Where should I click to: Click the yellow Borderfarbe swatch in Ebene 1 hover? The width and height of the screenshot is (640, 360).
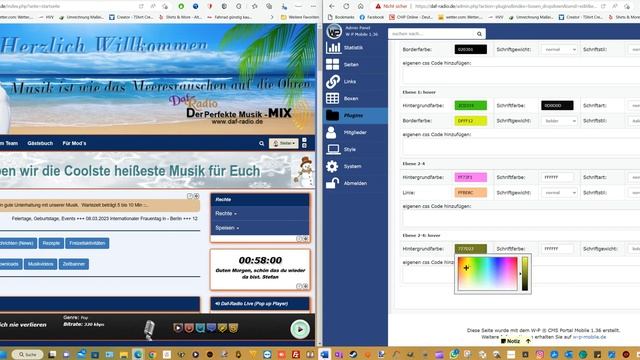click(471, 121)
